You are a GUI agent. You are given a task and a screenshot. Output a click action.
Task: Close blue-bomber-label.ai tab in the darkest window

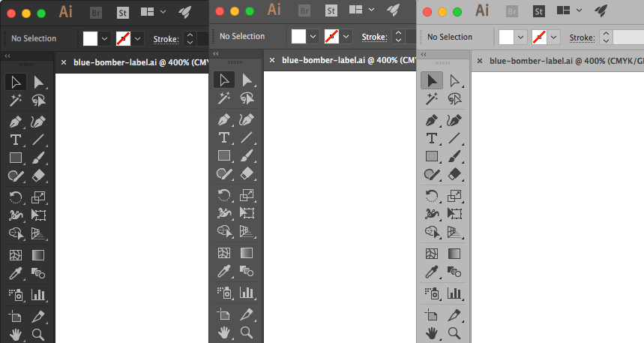[64, 62]
